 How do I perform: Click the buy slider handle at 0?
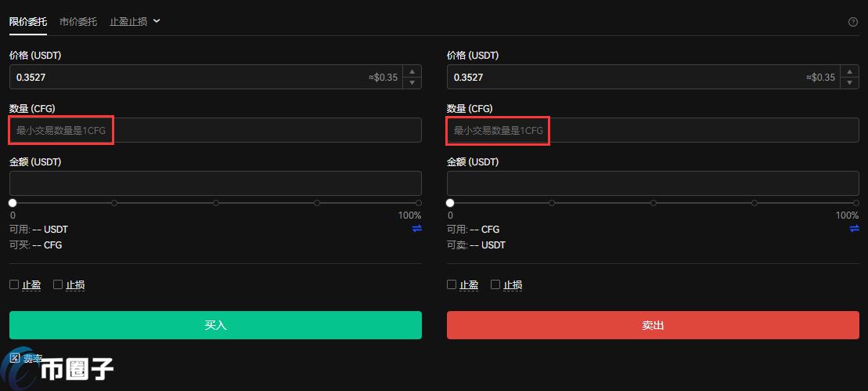(x=13, y=203)
